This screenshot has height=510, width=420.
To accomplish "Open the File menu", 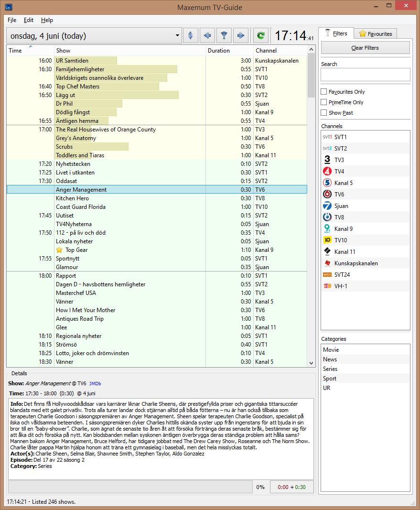I will click(12, 20).
